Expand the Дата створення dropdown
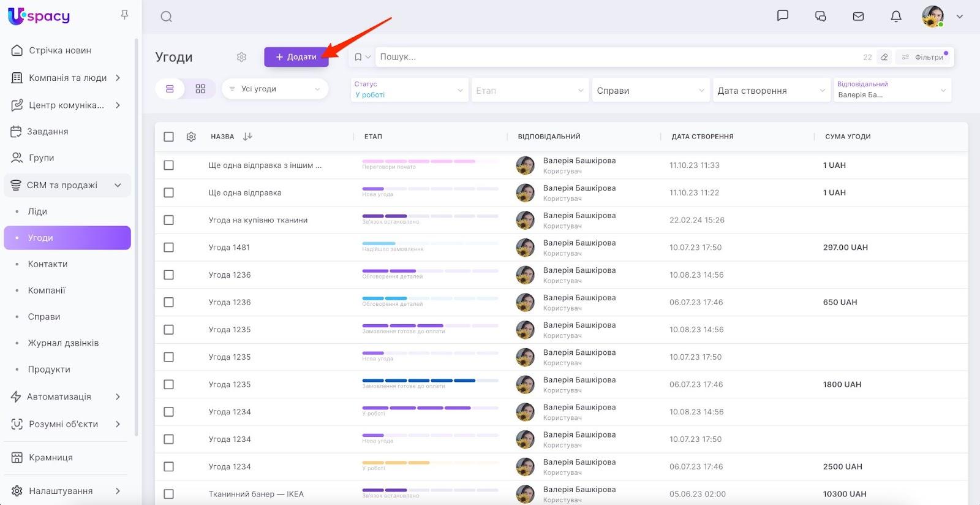The width and height of the screenshot is (980, 505). click(771, 90)
